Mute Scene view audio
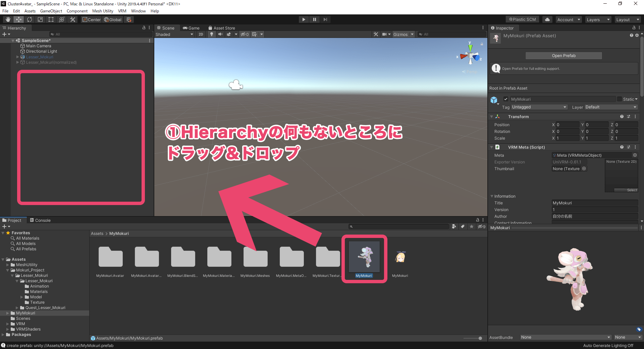The image size is (644, 349). coord(220,34)
